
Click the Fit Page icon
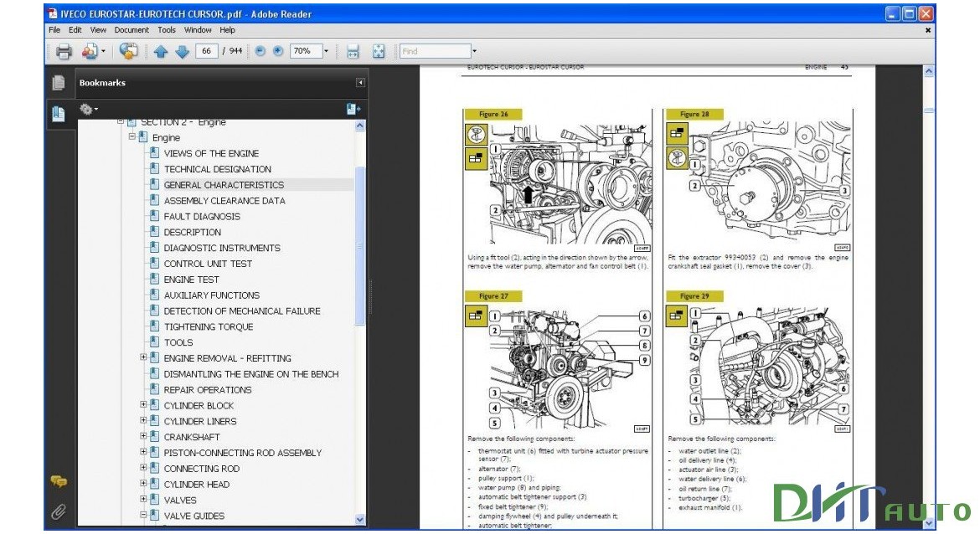pyautogui.click(x=379, y=50)
